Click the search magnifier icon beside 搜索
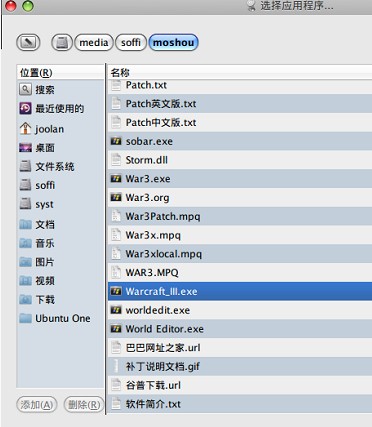The height and width of the screenshot is (427, 372). click(x=25, y=89)
